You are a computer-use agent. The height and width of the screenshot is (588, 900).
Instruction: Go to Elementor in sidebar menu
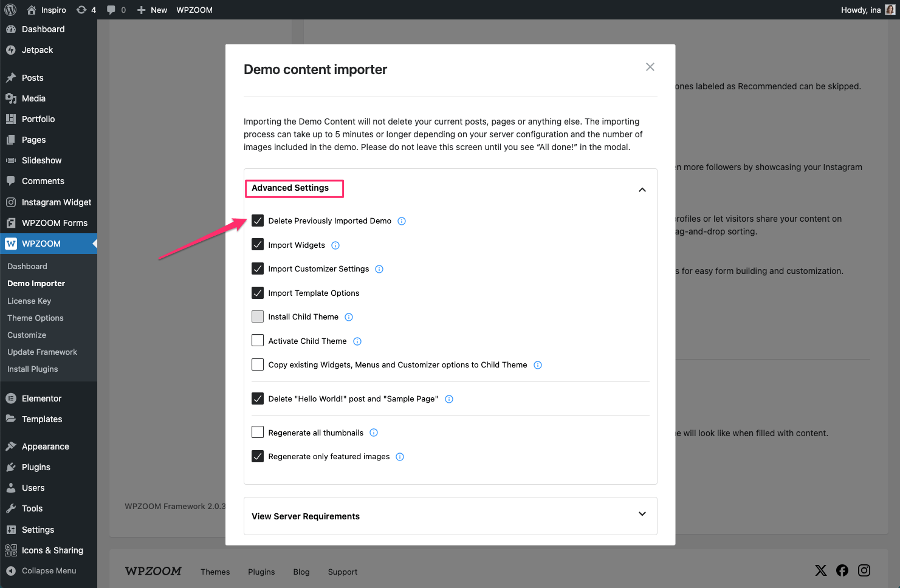click(x=41, y=398)
